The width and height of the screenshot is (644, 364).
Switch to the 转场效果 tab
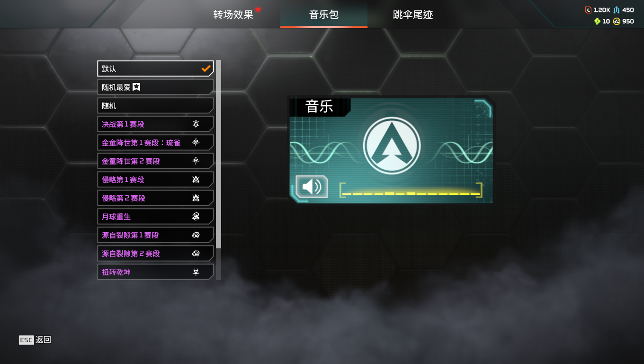point(233,15)
